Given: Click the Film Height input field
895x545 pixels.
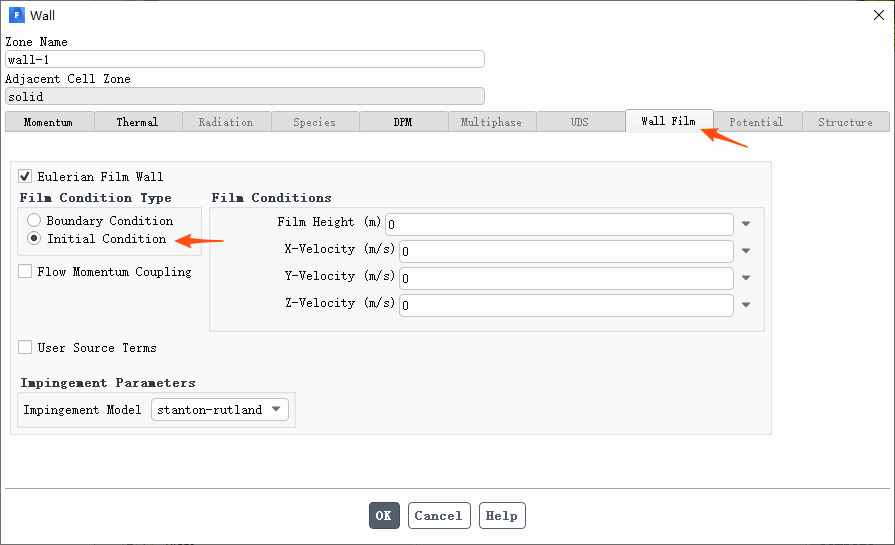Looking at the screenshot, I should (559, 224).
